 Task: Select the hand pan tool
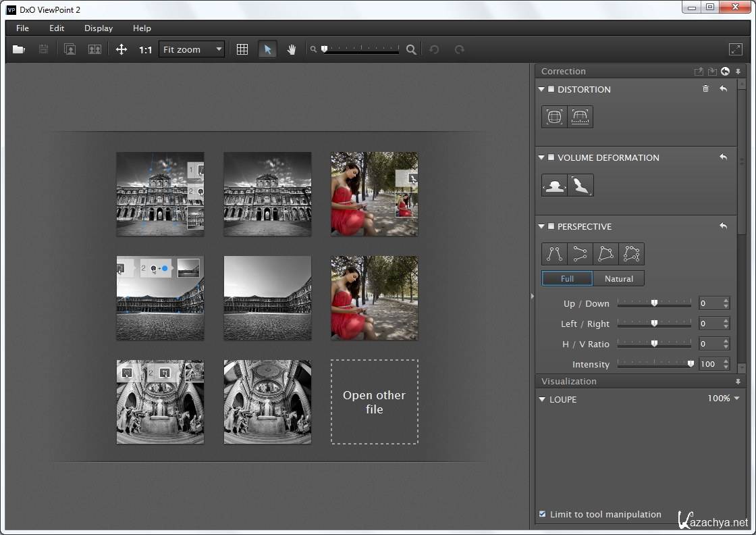point(292,49)
